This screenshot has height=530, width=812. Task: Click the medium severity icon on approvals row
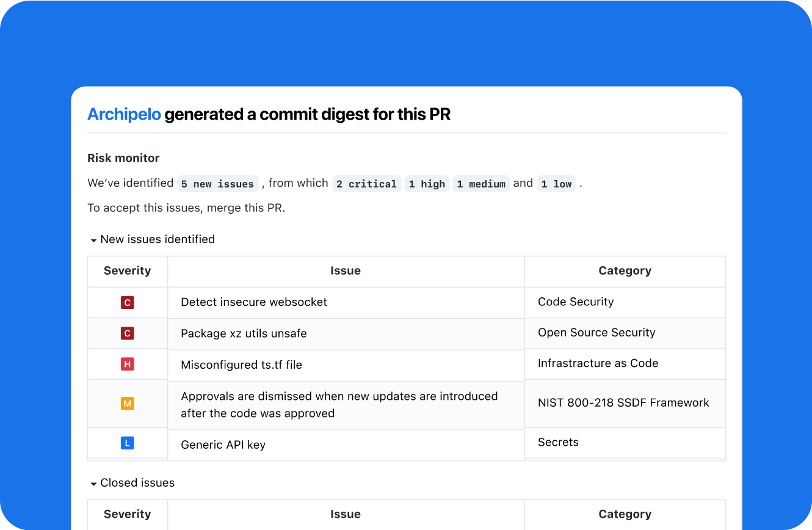tap(127, 403)
